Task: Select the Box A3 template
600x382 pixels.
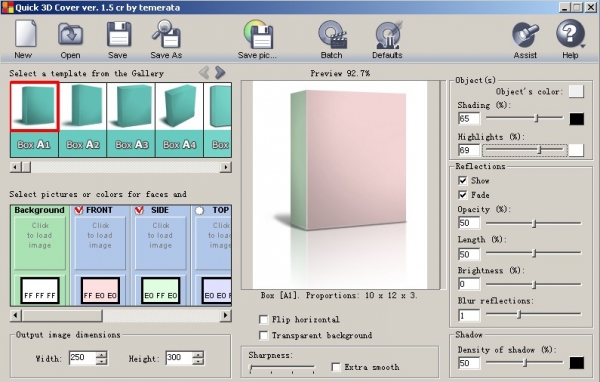Action: point(131,119)
